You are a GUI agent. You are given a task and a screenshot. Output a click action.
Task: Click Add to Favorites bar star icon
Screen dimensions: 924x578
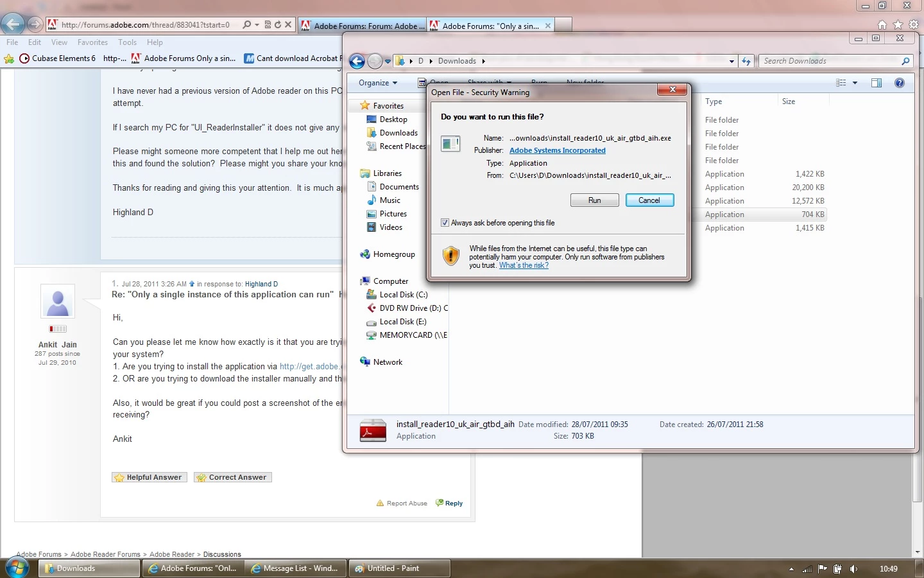[x=8, y=58]
